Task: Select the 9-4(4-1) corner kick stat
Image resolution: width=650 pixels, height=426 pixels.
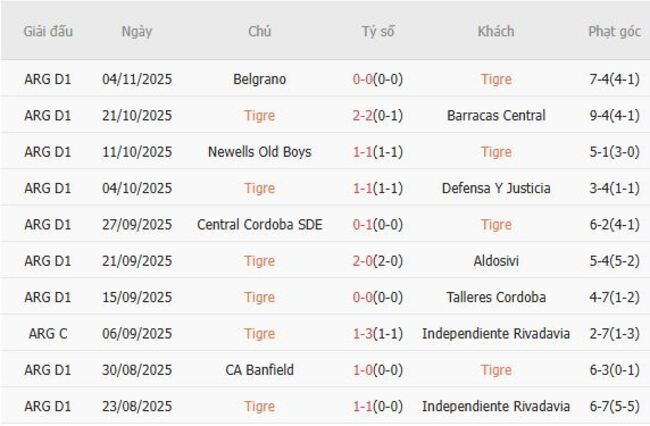Action: [x=614, y=116]
